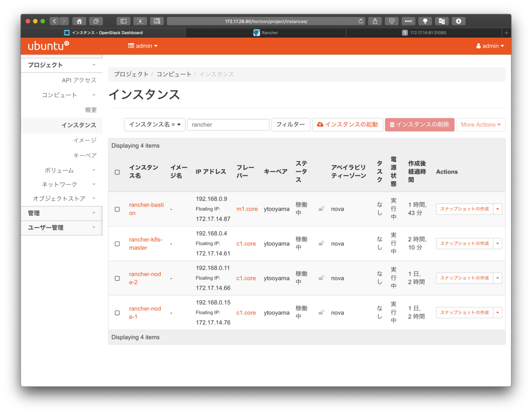Check the rancher-node-1 row checkbox
The height and width of the screenshot is (414, 532).
click(117, 313)
